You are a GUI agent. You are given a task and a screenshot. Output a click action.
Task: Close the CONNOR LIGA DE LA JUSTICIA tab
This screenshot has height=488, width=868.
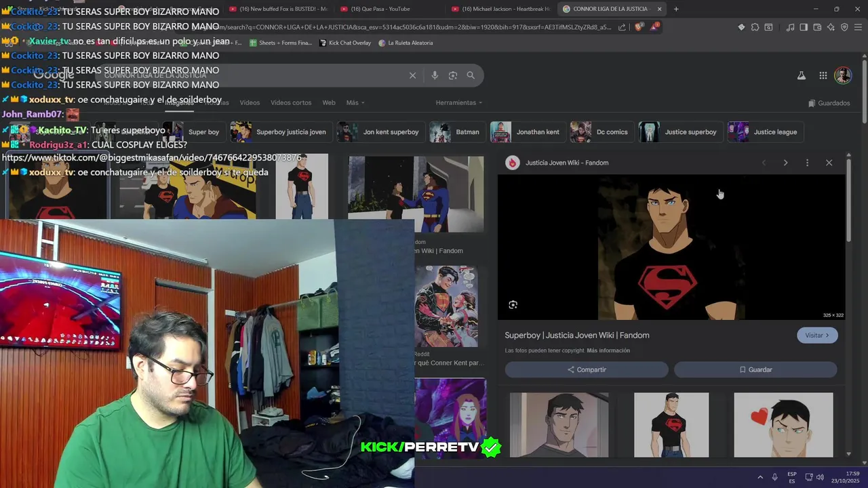(x=659, y=9)
